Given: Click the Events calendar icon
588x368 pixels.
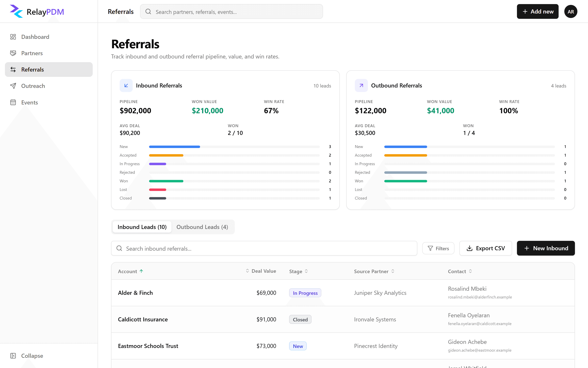Looking at the screenshot, I should (x=13, y=102).
